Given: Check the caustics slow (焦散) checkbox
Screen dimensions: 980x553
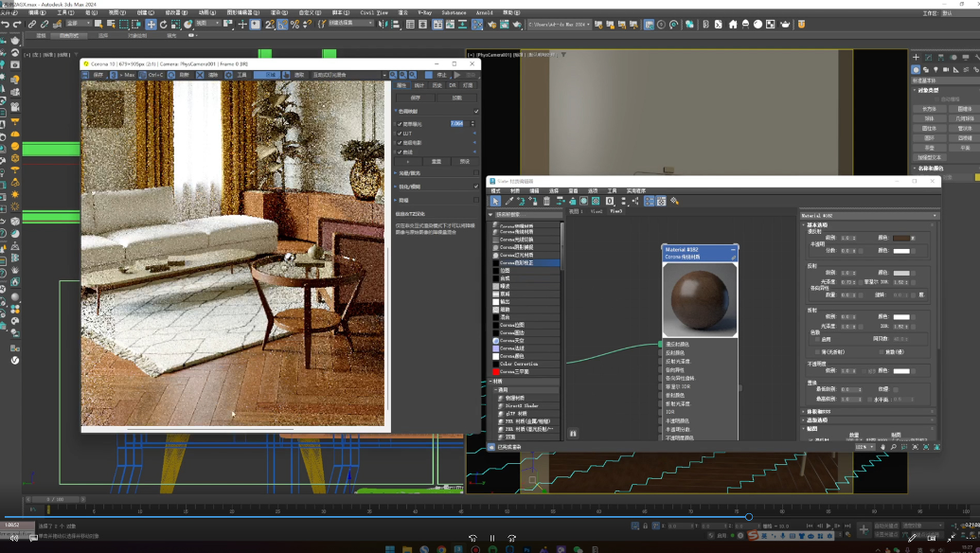Looking at the screenshot, I should coord(882,352).
